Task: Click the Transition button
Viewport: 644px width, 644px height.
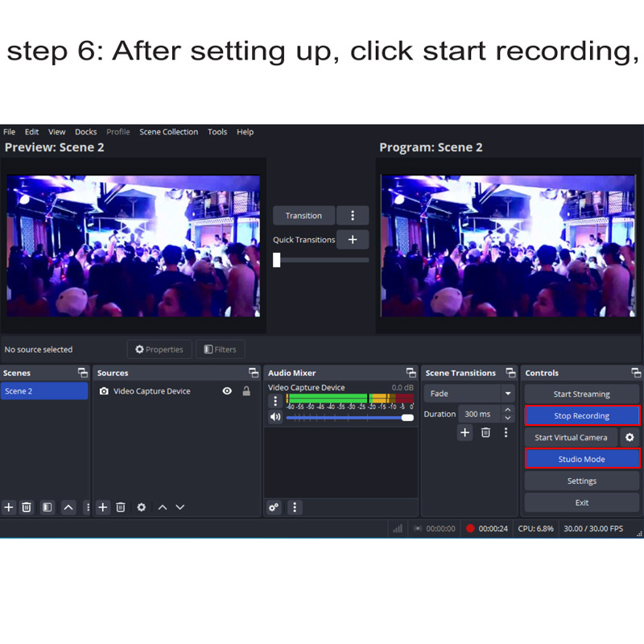Action: click(304, 216)
